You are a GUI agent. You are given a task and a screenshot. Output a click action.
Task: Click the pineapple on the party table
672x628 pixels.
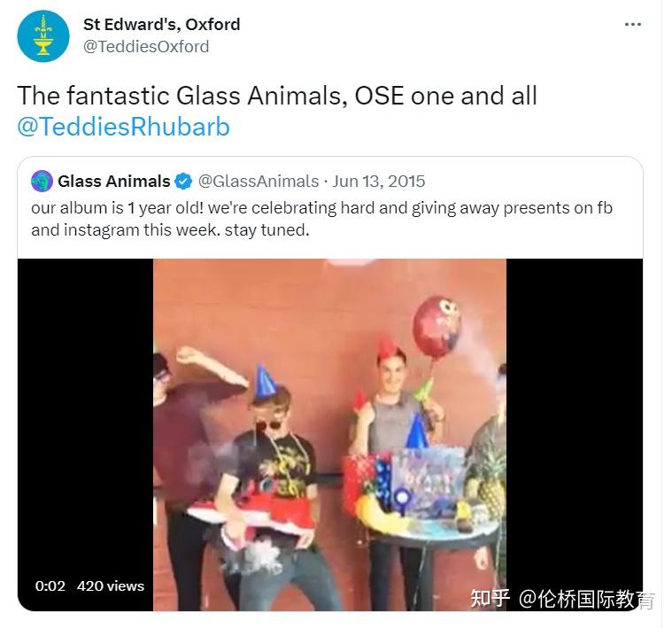[489, 486]
